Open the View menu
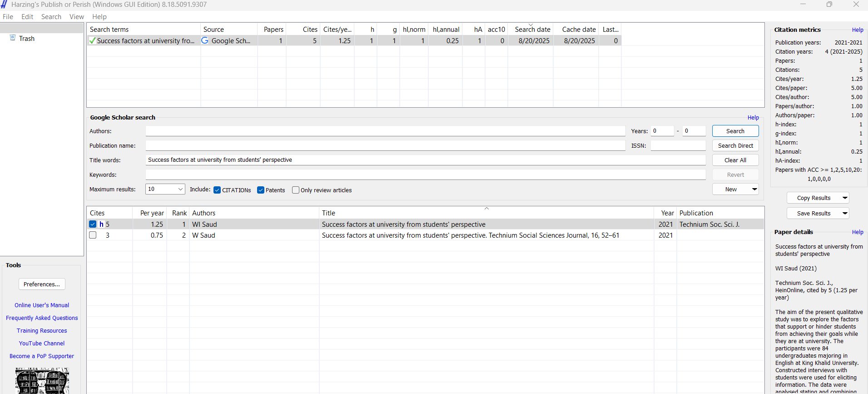 point(76,17)
